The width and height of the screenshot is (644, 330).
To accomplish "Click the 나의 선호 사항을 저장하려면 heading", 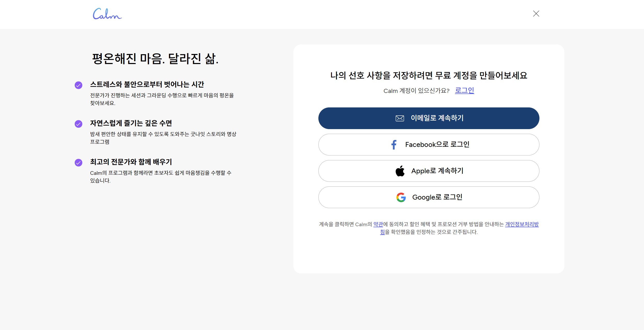I will pyautogui.click(x=429, y=75).
